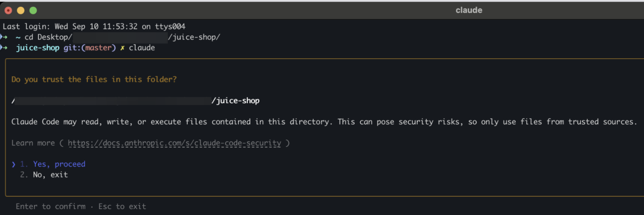Click the "Last login" timestamp line
644x215 pixels.
tap(94, 26)
